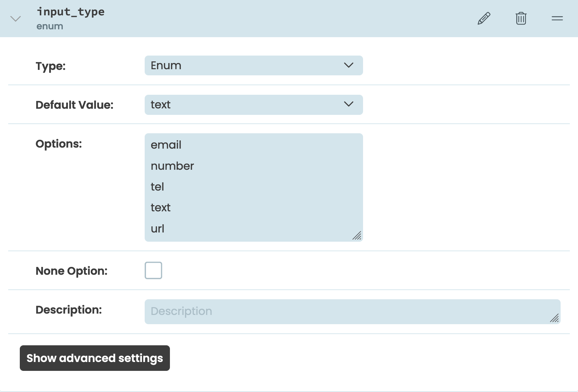
Task: Click the chevron on the Default Value dropdown
Action: (x=348, y=105)
